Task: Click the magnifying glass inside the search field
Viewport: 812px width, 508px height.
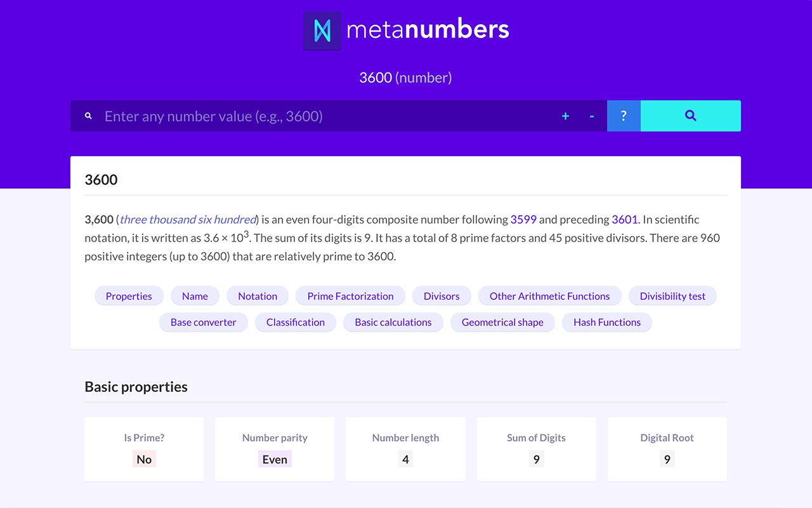Action: 88,116
